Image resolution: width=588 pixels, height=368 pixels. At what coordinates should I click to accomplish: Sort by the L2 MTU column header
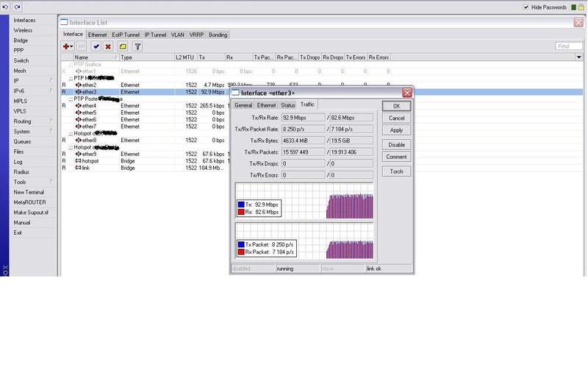point(186,57)
